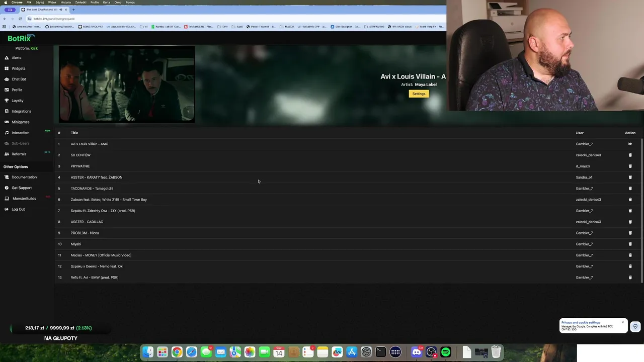Open the Widgets section
Viewport: 644px width, 362px height.
(18, 68)
